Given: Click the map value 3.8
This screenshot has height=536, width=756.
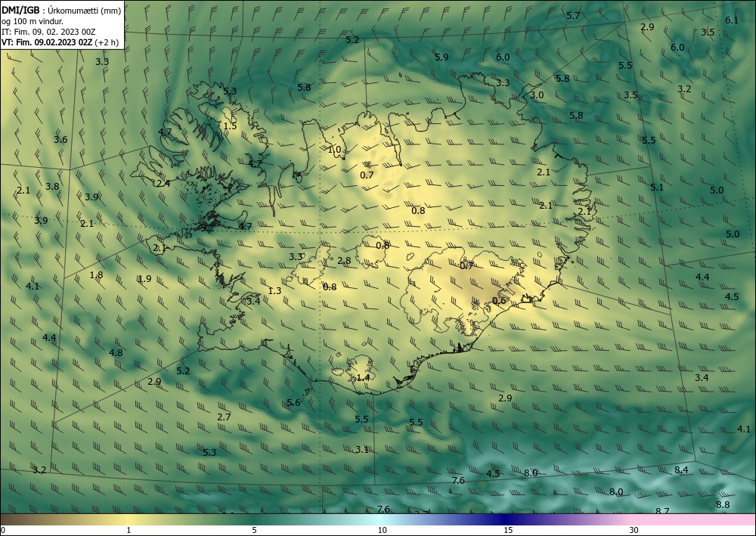Looking at the screenshot, I should pyautogui.click(x=53, y=186).
